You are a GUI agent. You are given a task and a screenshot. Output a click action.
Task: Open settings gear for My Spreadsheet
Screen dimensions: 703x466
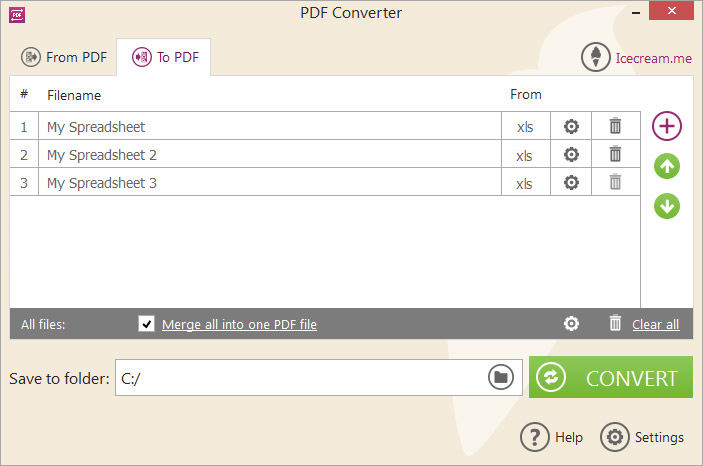point(571,126)
